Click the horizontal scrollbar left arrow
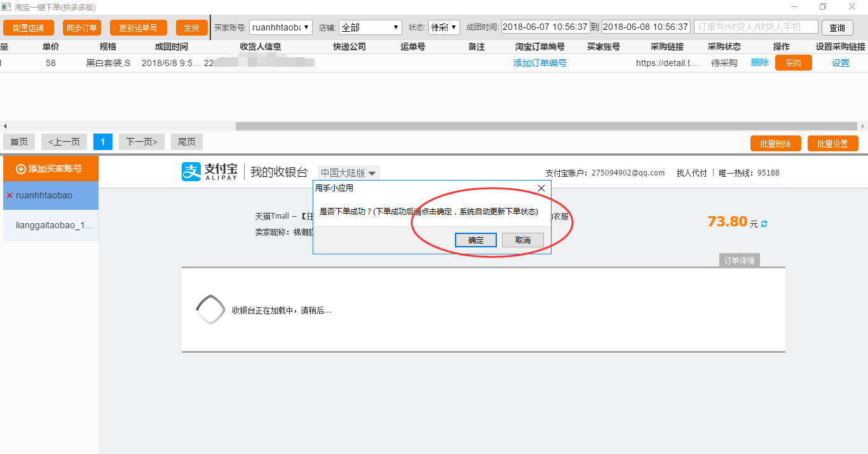The height and width of the screenshot is (454, 868). (5, 126)
